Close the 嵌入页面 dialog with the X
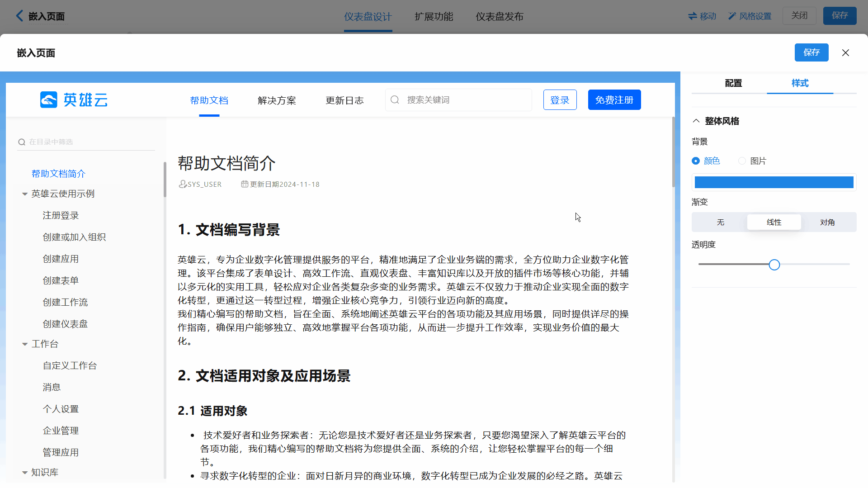 (845, 52)
